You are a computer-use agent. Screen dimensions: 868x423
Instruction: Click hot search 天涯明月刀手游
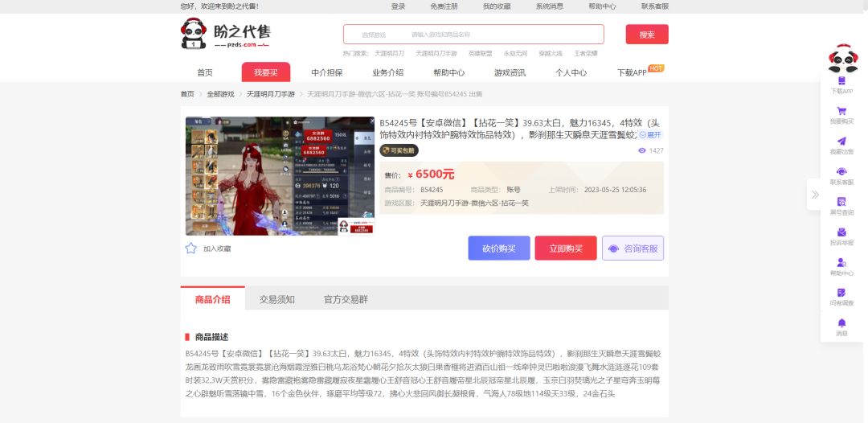[x=436, y=54]
